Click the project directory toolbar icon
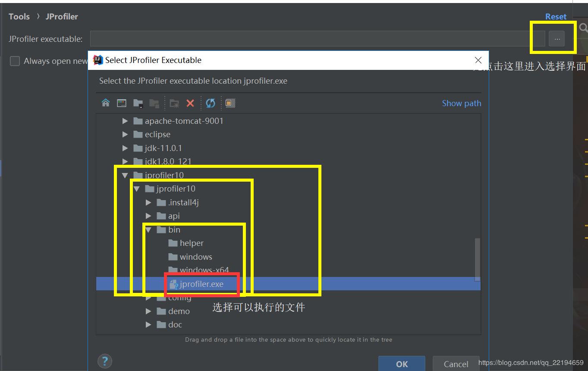Viewport: 588px width, 371px height. tap(138, 103)
